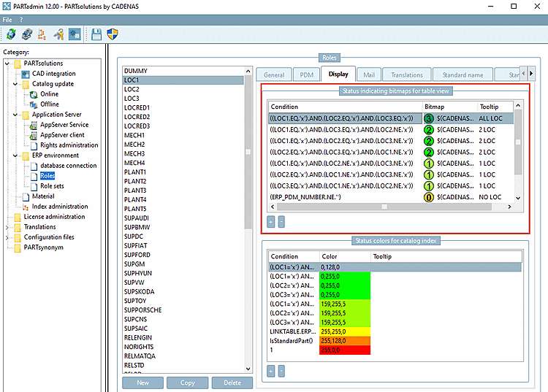The image size is (548, 392).
Task: Open the File menu
Action: pos(7,19)
